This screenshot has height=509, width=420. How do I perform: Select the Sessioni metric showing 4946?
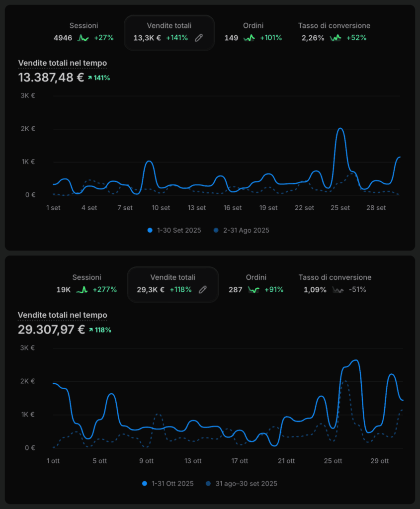84,32
